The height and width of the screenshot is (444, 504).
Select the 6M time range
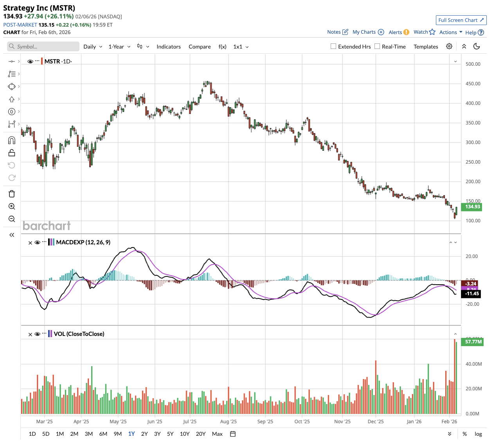103,434
